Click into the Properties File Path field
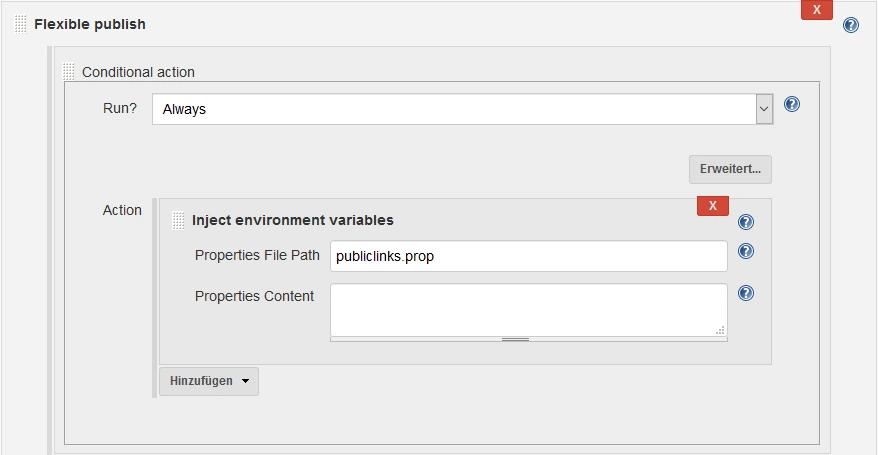Viewport: 878px width, 455px height. pyautogui.click(x=528, y=256)
